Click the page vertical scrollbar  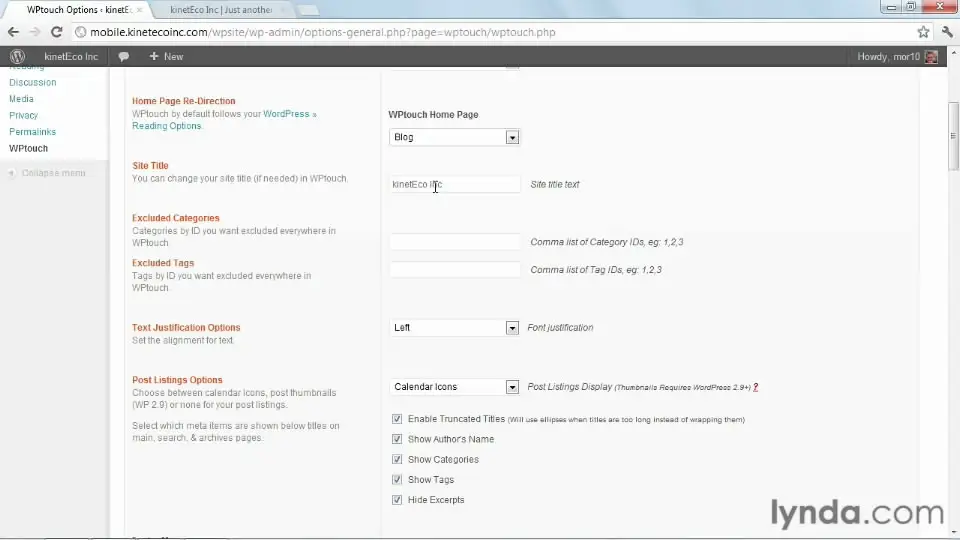[x=953, y=136]
